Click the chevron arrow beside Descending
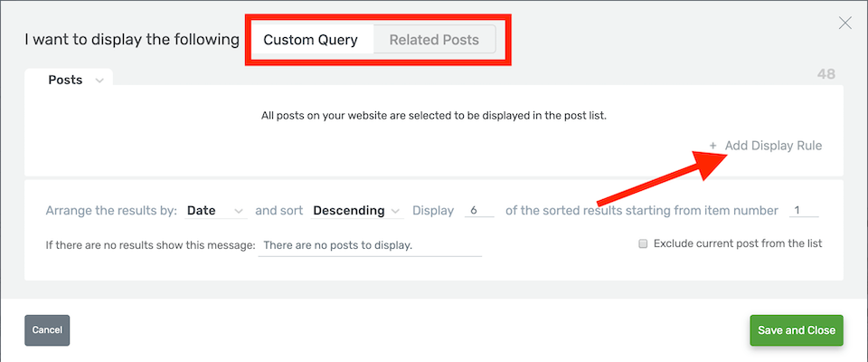This screenshot has height=362, width=868. tap(396, 211)
